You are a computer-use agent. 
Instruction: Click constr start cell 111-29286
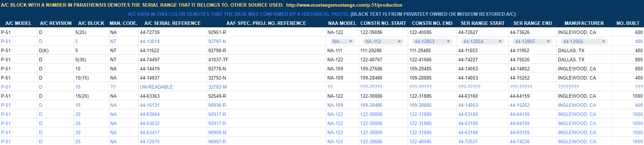[x=383, y=50]
